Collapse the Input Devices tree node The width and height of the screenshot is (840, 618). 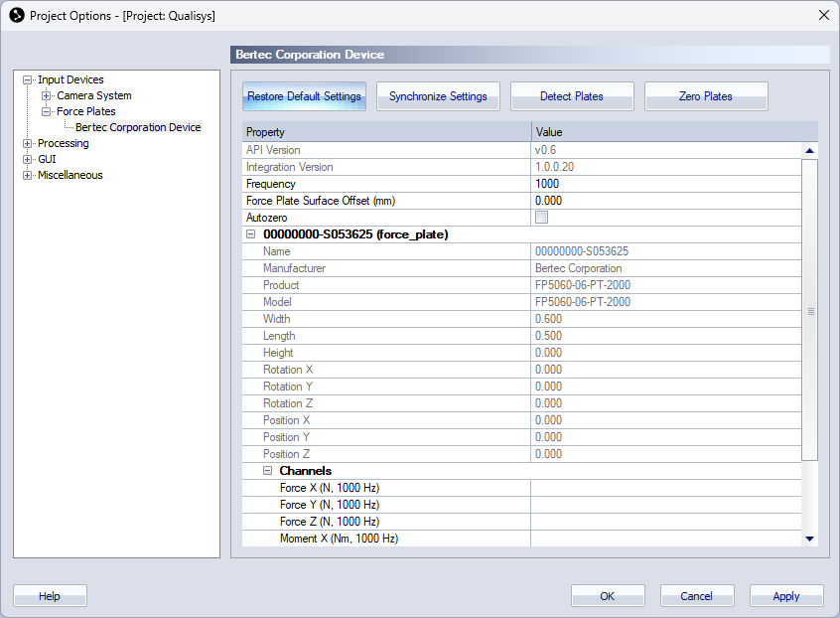click(x=27, y=79)
